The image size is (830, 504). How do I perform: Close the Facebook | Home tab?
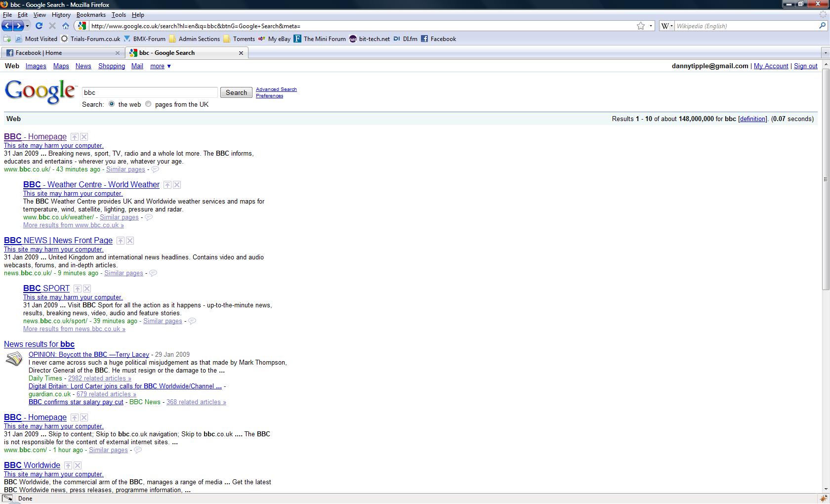point(117,53)
